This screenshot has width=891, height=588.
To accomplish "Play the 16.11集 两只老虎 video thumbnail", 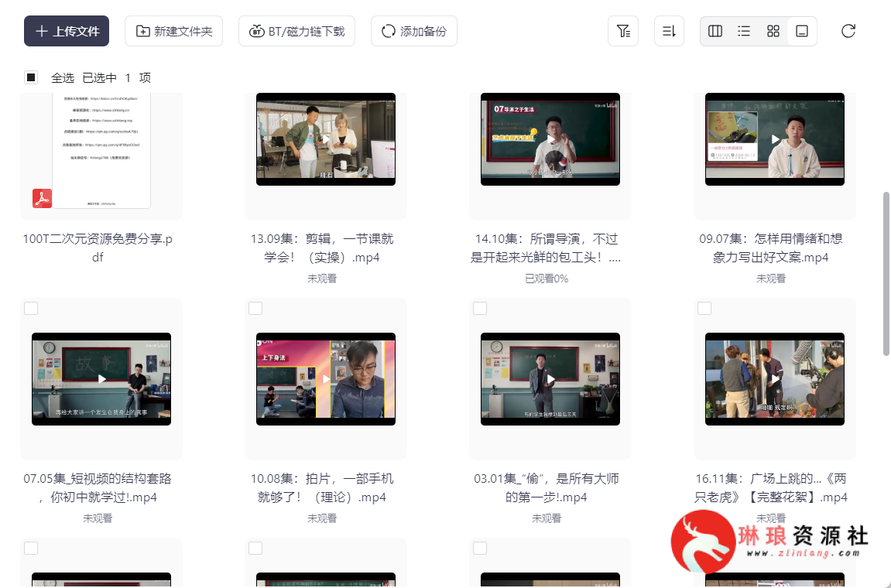I will [x=775, y=379].
